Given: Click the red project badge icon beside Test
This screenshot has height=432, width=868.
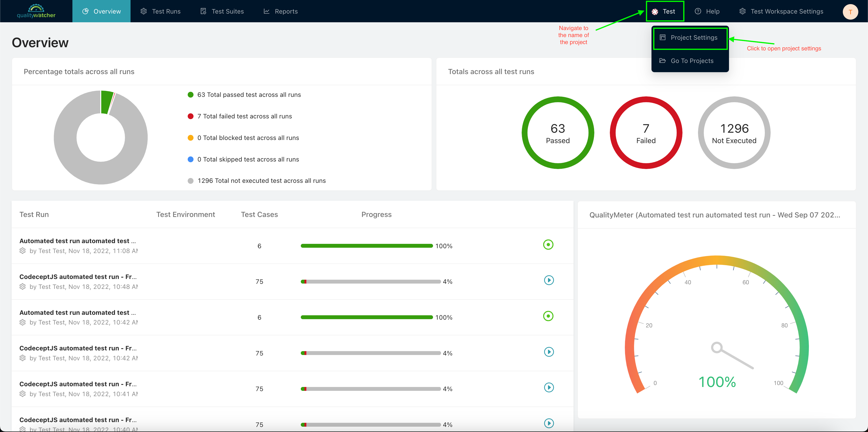Looking at the screenshot, I should 655,12.
